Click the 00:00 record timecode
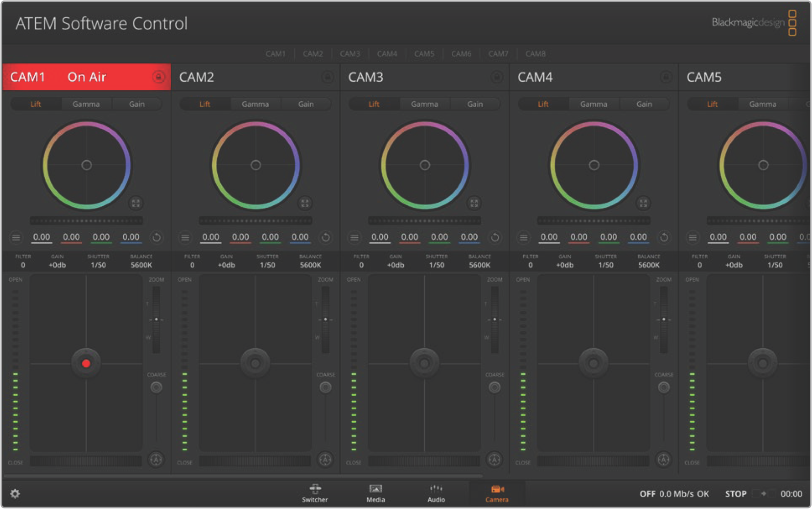 [791, 494]
